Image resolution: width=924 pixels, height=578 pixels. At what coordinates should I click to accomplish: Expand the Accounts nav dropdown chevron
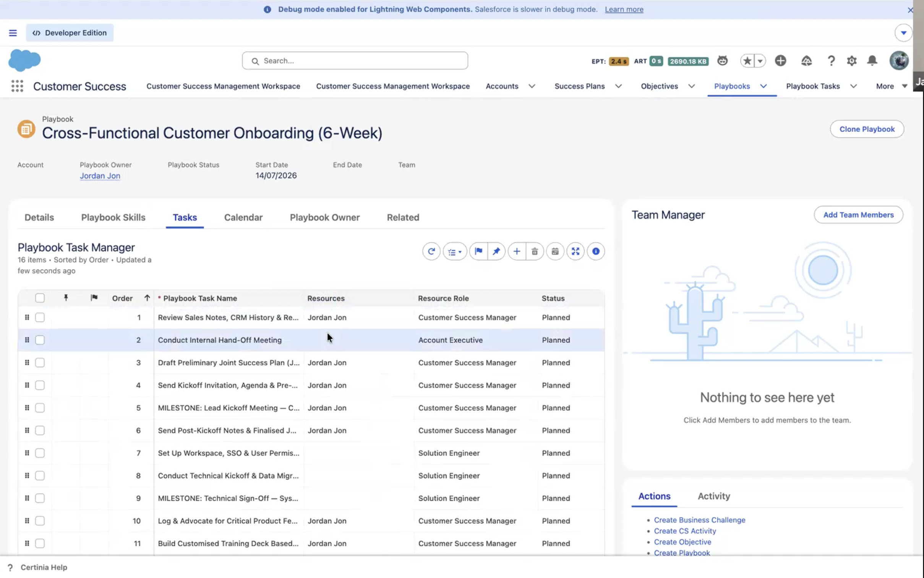tap(532, 86)
